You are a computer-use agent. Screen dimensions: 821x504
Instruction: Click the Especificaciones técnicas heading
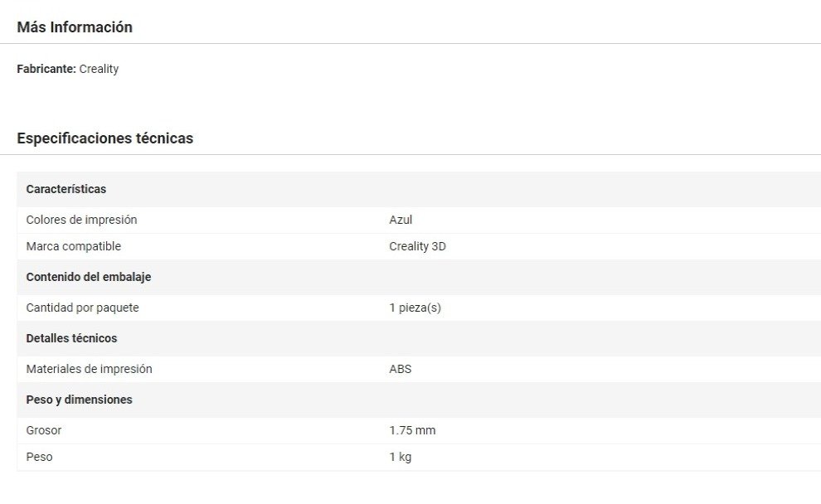pyautogui.click(x=104, y=138)
